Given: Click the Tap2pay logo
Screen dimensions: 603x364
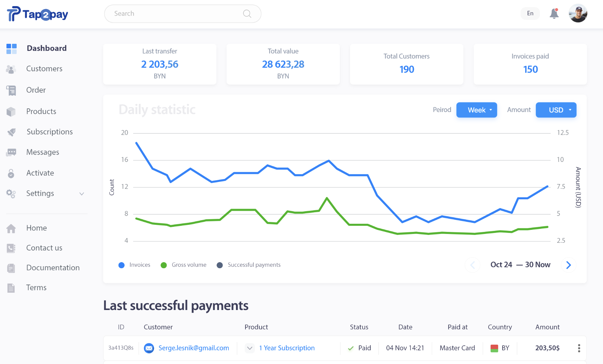Looking at the screenshot, I should (x=37, y=14).
